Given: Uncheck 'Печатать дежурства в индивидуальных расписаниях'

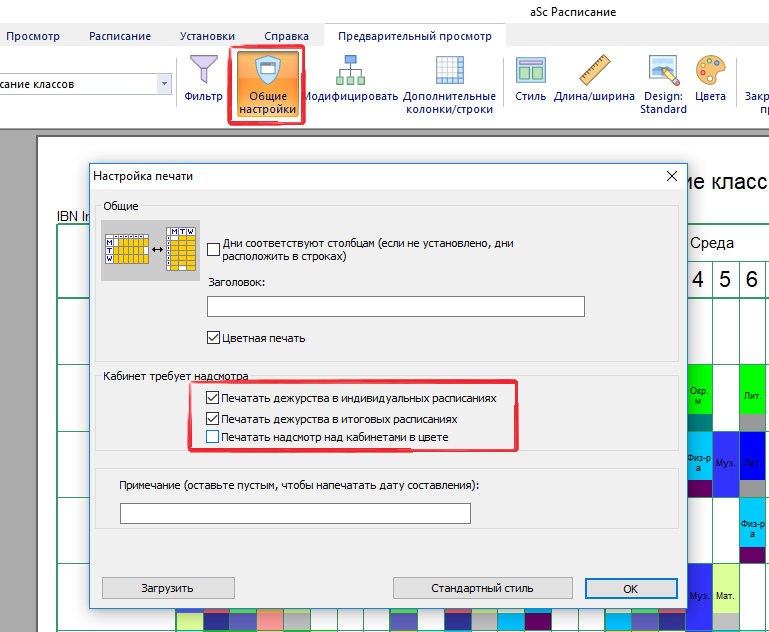Looking at the screenshot, I should point(212,398).
